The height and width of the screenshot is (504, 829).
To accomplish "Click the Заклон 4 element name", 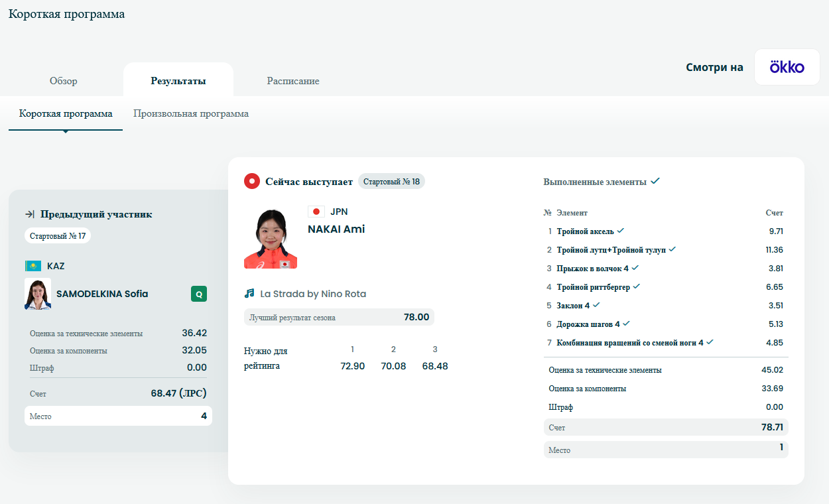I will click(573, 306).
